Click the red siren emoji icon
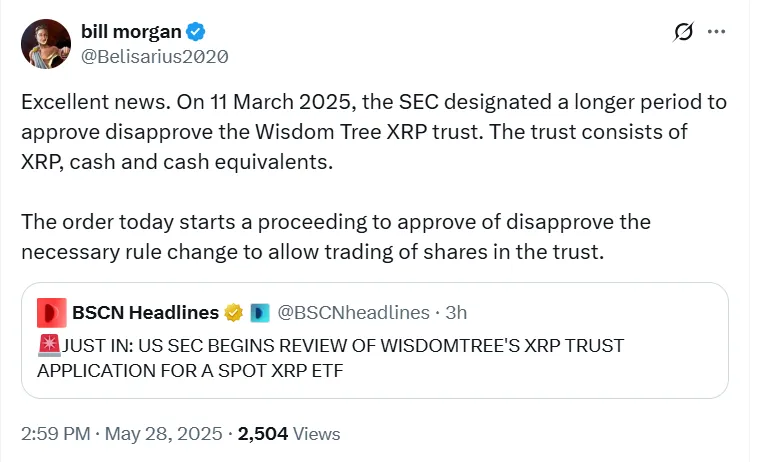Image resolution: width=766 pixels, height=462 pixels. coord(47,346)
